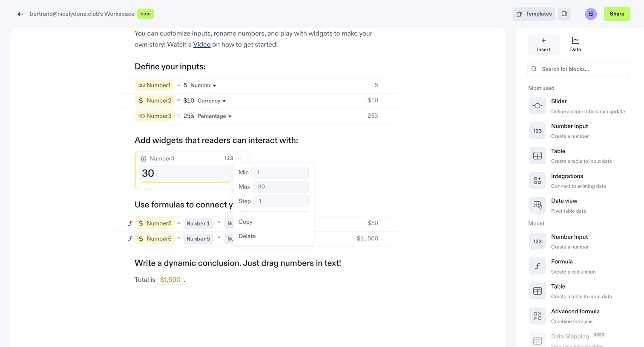The width and height of the screenshot is (644, 347).
Task: Click the Slider block icon
Action: [538, 106]
